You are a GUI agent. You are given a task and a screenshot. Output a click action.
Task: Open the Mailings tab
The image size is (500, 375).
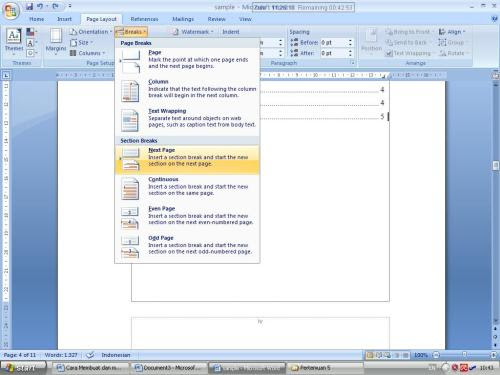tap(183, 19)
